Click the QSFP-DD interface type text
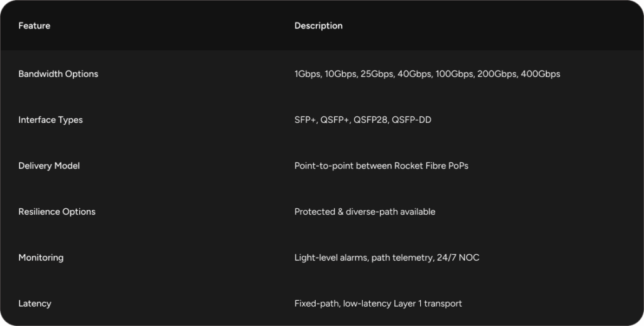This screenshot has height=326, width=644. tap(411, 120)
